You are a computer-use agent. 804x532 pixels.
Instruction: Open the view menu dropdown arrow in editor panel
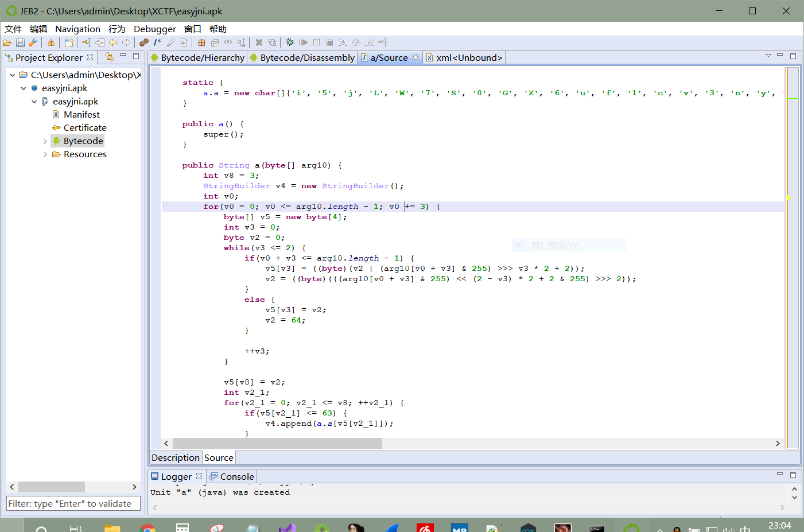(x=768, y=55)
